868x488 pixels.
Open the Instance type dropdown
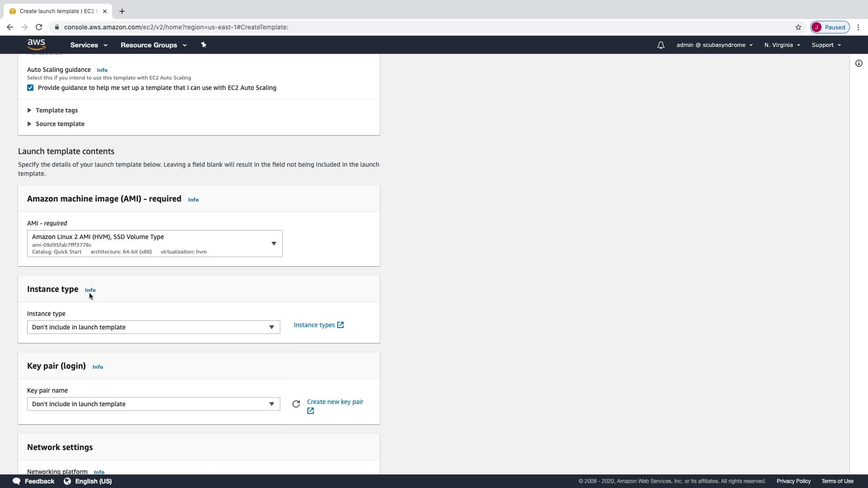click(x=153, y=327)
